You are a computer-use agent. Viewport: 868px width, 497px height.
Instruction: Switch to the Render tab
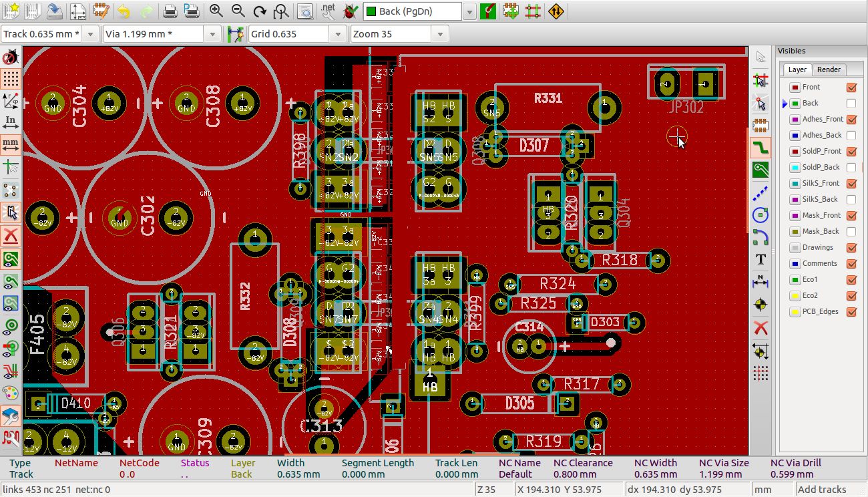829,69
